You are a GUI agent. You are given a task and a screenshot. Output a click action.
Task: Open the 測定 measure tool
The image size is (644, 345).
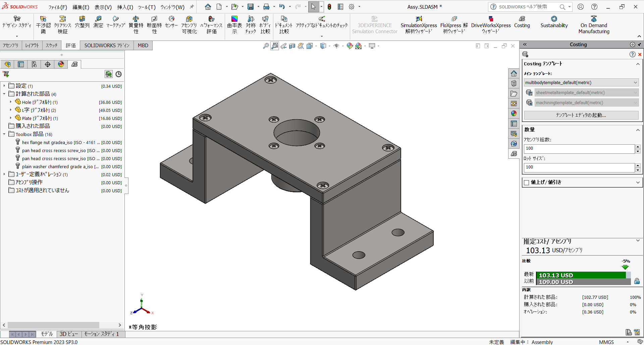click(x=98, y=22)
